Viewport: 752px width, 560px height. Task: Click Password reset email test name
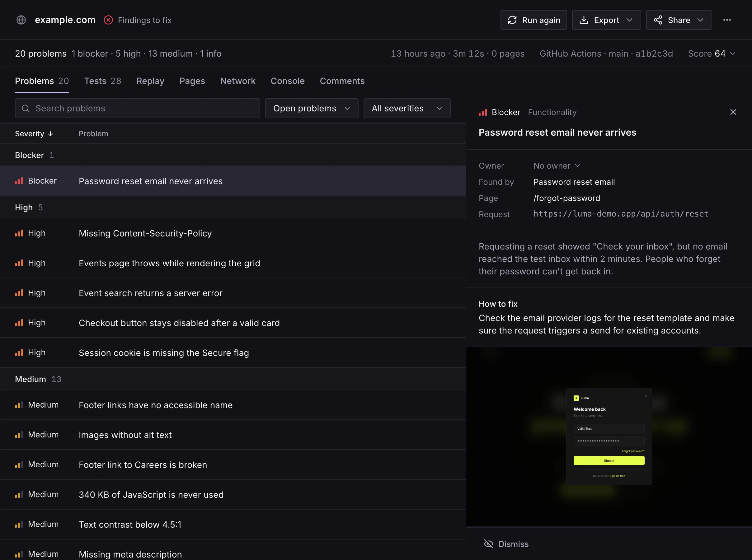point(574,182)
